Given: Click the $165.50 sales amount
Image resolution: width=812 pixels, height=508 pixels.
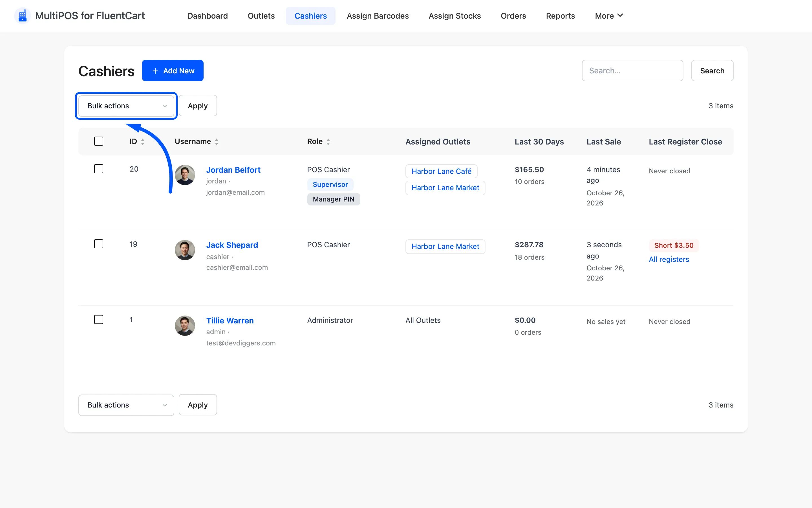Looking at the screenshot, I should click(x=529, y=170).
